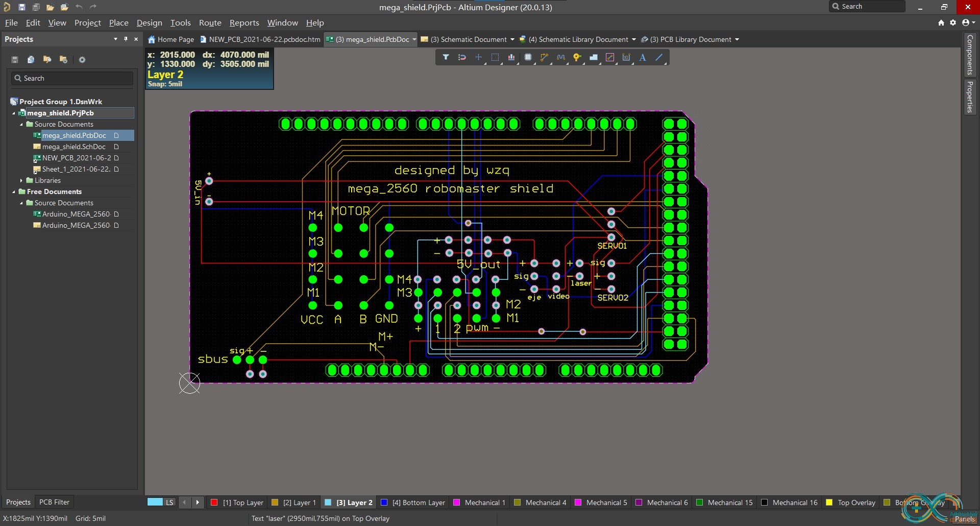Select the Move objects cross tool
Image resolution: width=980 pixels, height=526 pixels.
click(478, 57)
